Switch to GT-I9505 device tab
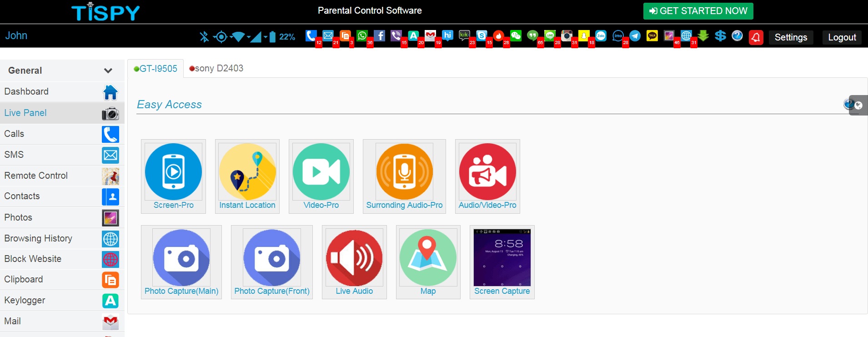Viewport: 868px width, 337px height. [156, 69]
